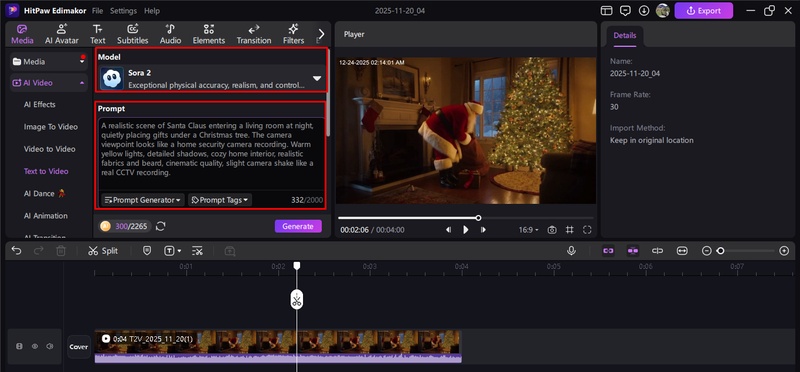Split the clip at the playhead
Image resolution: width=800 pixels, height=372 pixels.
click(103, 251)
